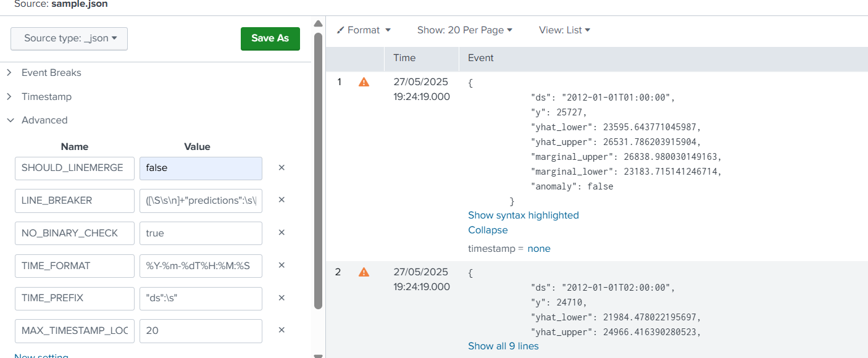
Task: Click the timestamp = none link
Action: pyautogui.click(x=539, y=248)
